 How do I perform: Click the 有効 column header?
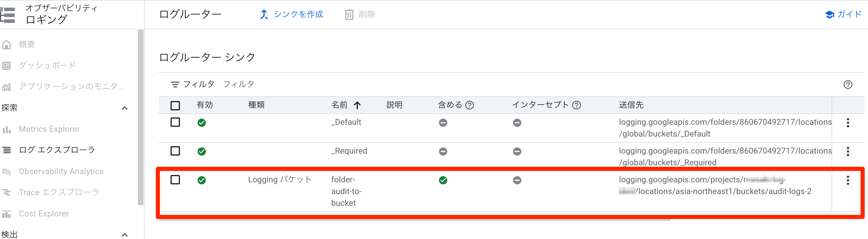click(x=205, y=105)
